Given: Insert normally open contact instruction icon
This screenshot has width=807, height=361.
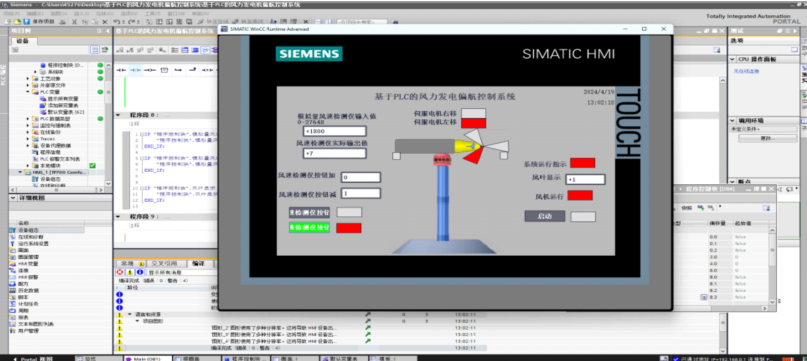Looking at the screenshot, I should [x=120, y=70].
